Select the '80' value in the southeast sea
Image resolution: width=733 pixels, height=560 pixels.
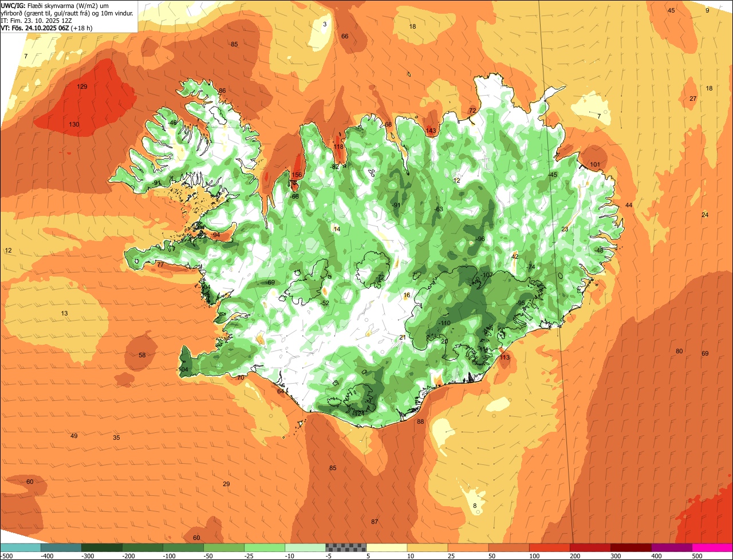(x=679, y=352)
